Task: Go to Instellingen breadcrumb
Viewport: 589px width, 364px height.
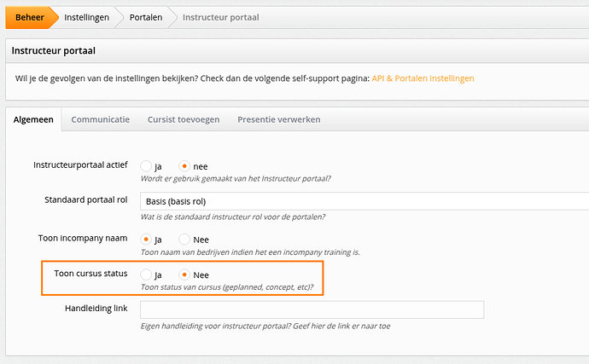Action: pos(87,17)
